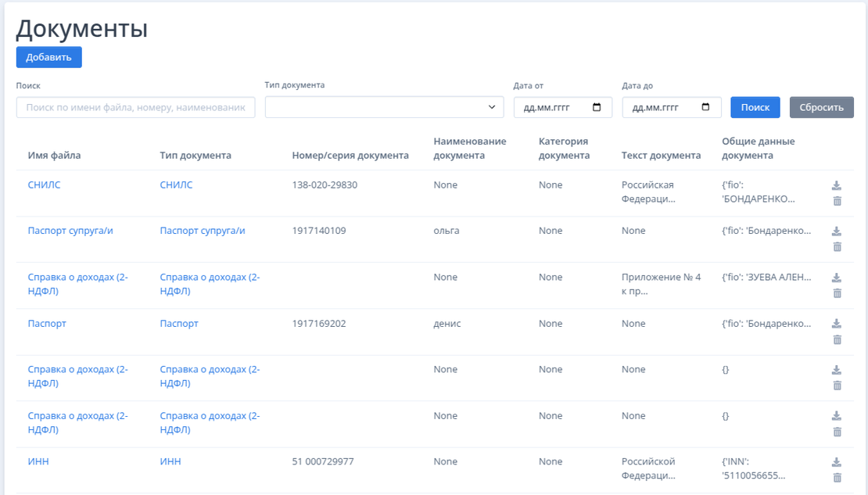Focus the search by file name field
868x495 pixels.
coord(135,107)
